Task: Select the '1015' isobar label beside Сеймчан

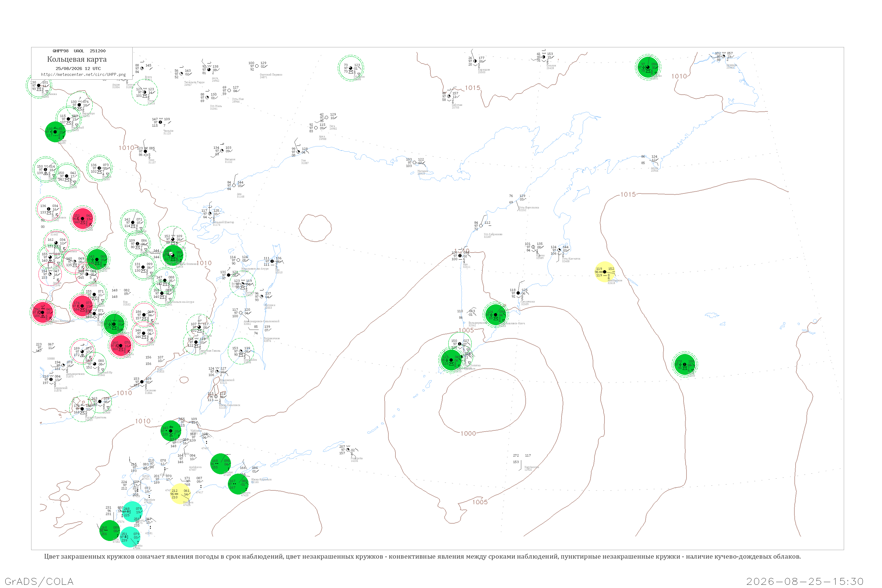Action: coord(472,88)
